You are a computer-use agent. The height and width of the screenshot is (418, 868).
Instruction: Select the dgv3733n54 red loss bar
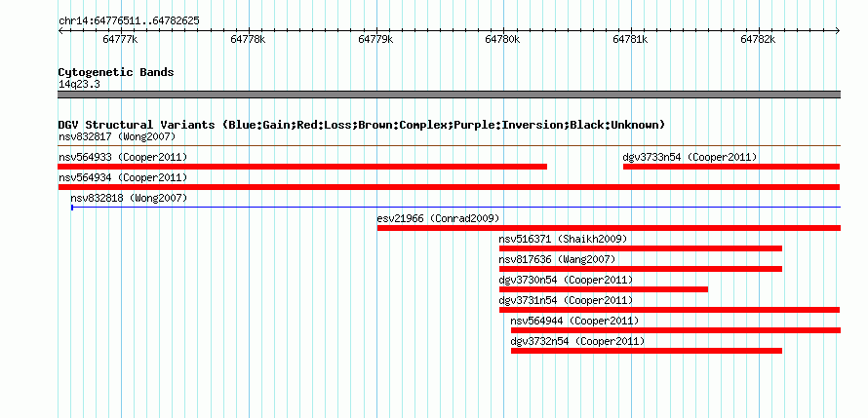click(731, 167)
